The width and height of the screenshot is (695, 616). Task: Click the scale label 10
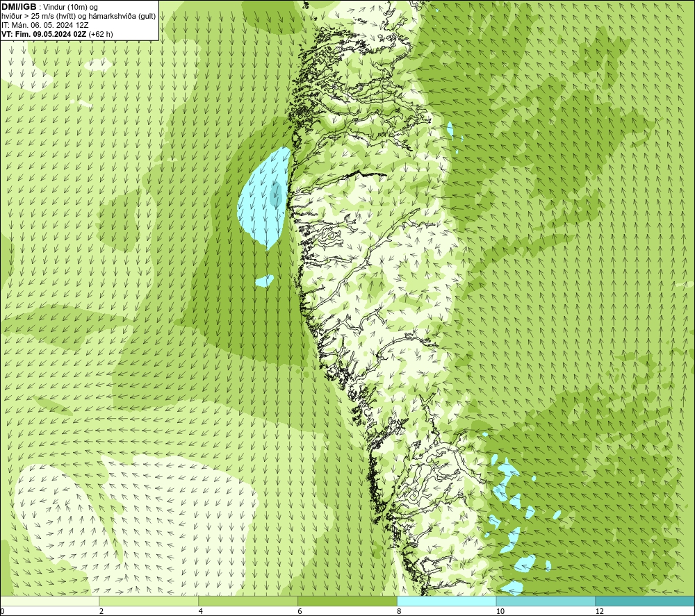[500, 611]
